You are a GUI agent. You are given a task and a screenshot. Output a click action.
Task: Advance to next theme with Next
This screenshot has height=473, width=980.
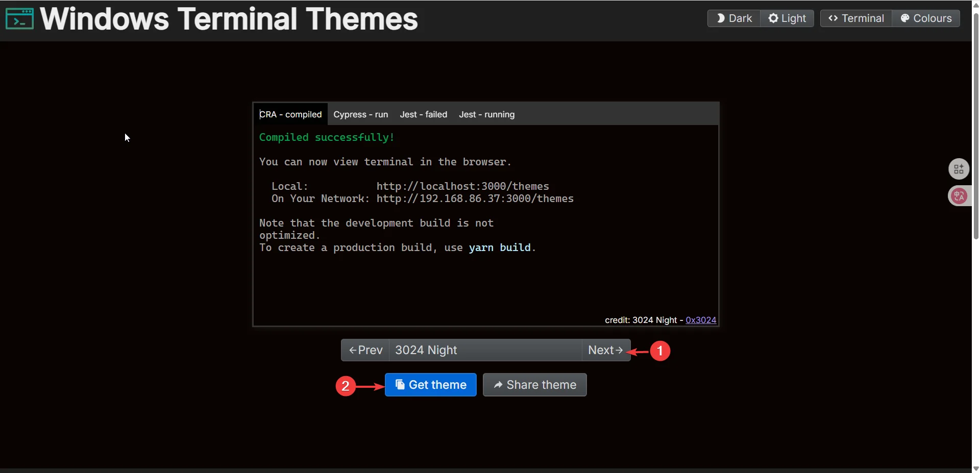point(605,350)
